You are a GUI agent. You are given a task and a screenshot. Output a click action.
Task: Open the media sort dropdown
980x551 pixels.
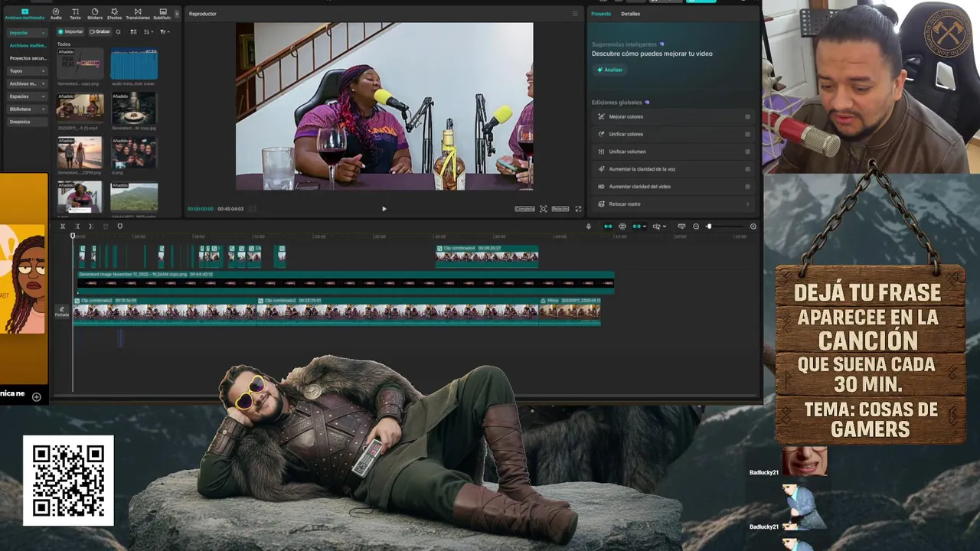[149, 31]
